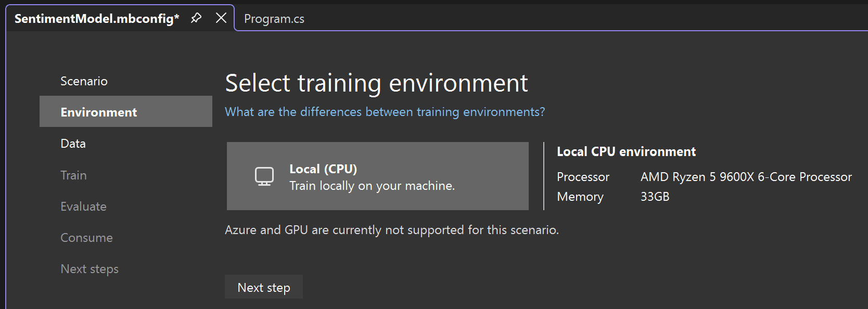Click the monitor icon on Local (CPU) card
Image resolution: width=868 pixels, height=309 pixels.
coord(264,176)
